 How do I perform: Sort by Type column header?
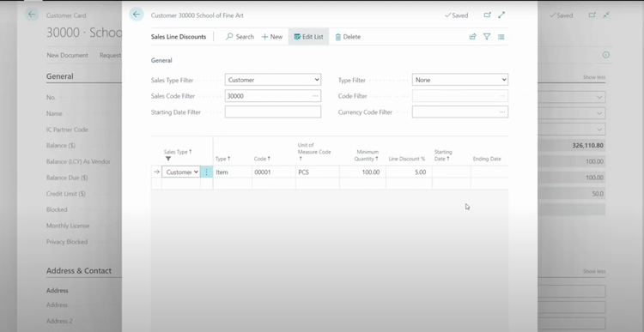(x=222, y=159)
